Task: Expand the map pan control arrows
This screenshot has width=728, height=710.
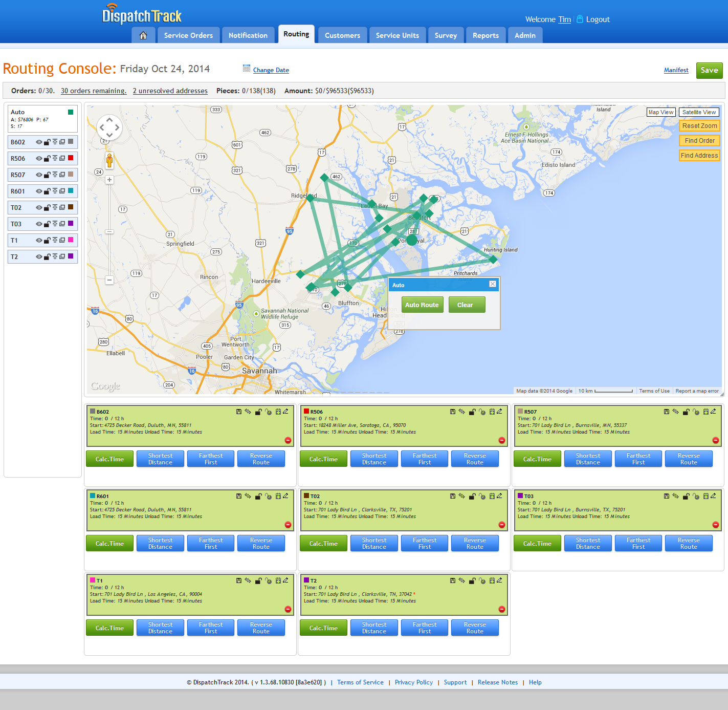Action: click(109, 127)
